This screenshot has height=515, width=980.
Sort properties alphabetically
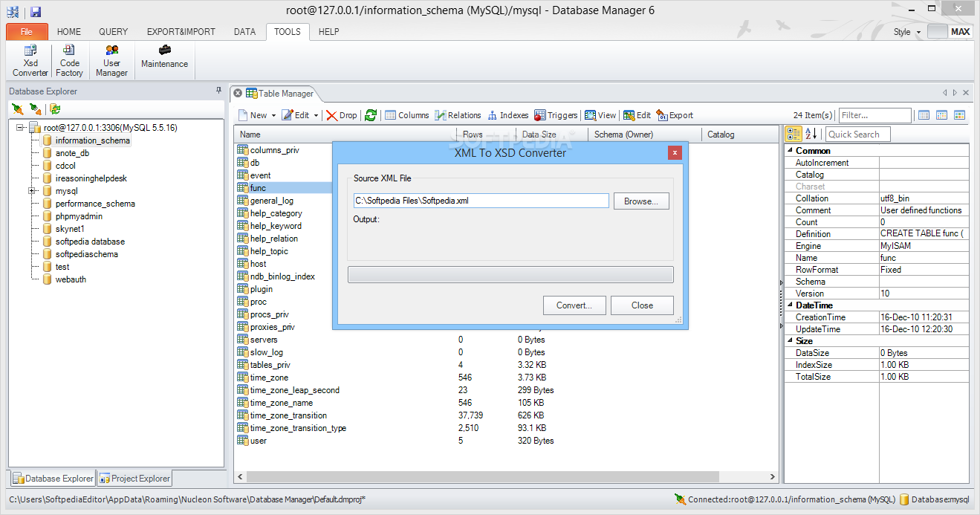coord(811,134)
